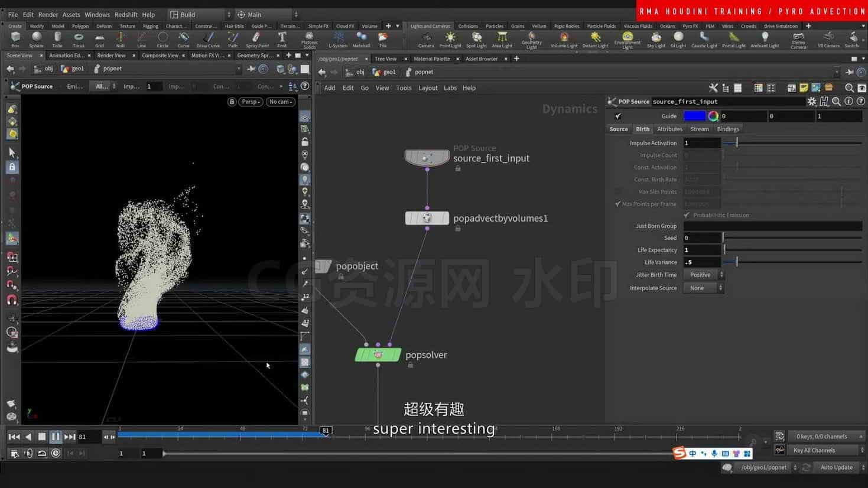Create a Sphere from the shelf
The width and height of the screenshot is (868, 488).
point(36,40)
